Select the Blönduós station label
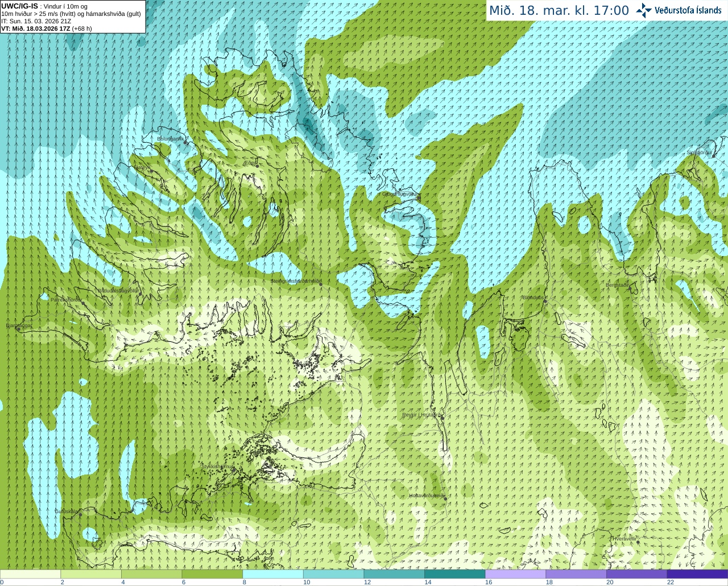This screenshot has width=728, height=586. (x=533, y=297)
